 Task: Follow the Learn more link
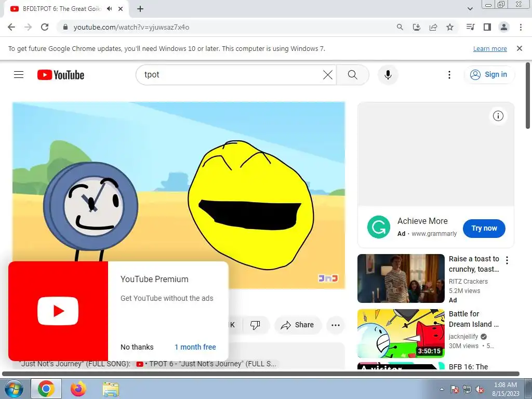tap(490, 48)
